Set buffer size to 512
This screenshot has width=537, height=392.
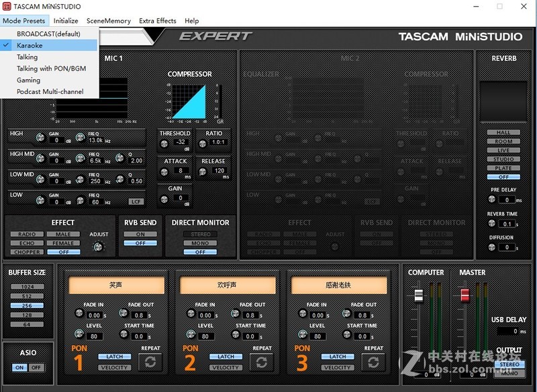coord(27,296)
